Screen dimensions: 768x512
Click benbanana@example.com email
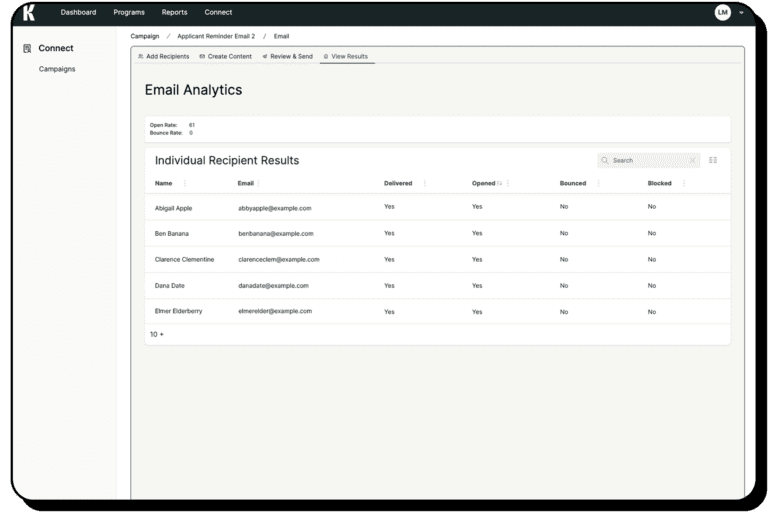point(276,234)
